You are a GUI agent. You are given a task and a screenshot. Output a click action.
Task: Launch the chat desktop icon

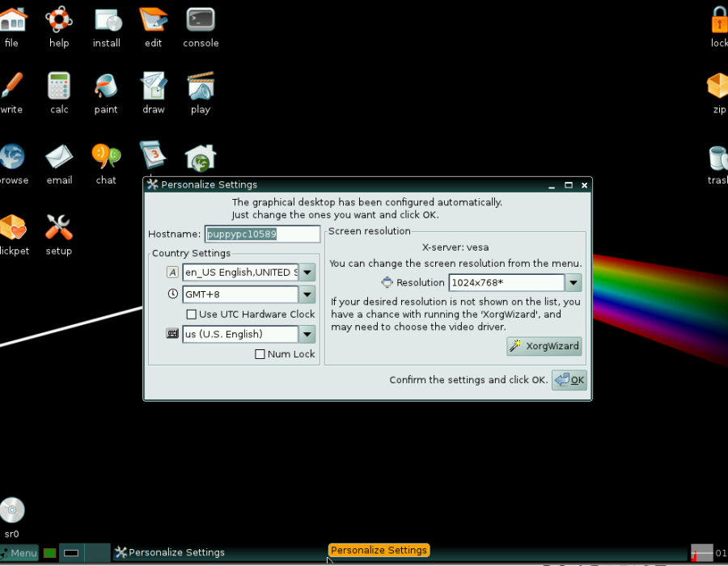[x=106, y=156]
